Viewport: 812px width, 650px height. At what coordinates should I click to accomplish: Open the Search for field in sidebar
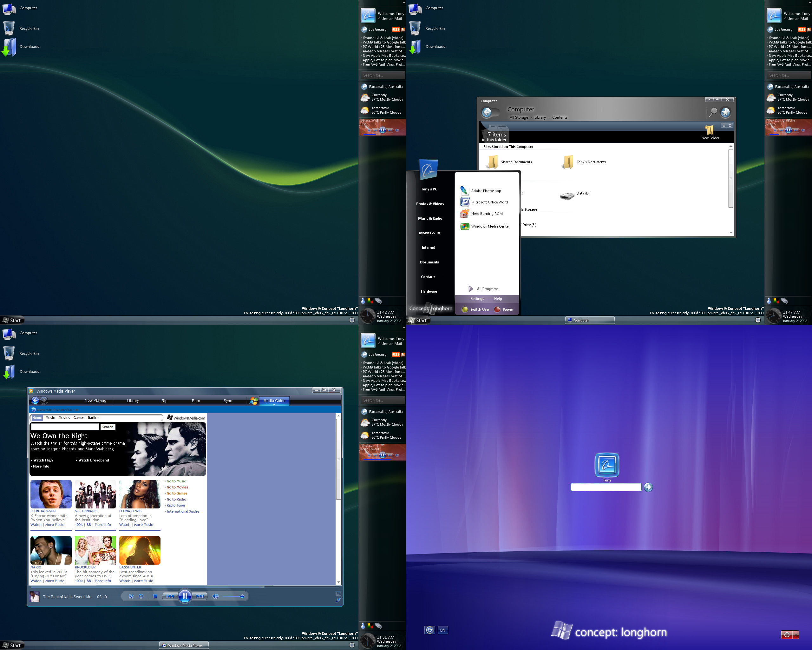(383, 75)
